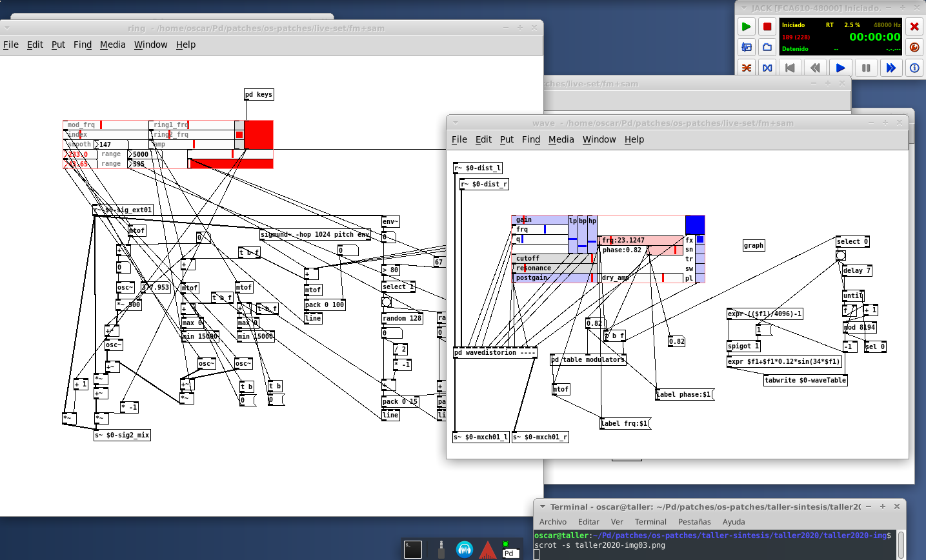Open JACK session folder icon

pyautogui.click(x=767, y=47)
